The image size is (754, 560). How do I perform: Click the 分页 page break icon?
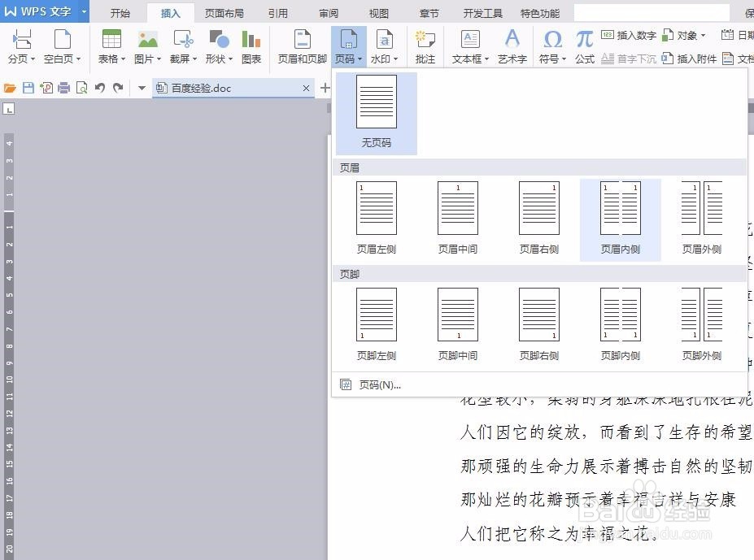click(21, 39)
